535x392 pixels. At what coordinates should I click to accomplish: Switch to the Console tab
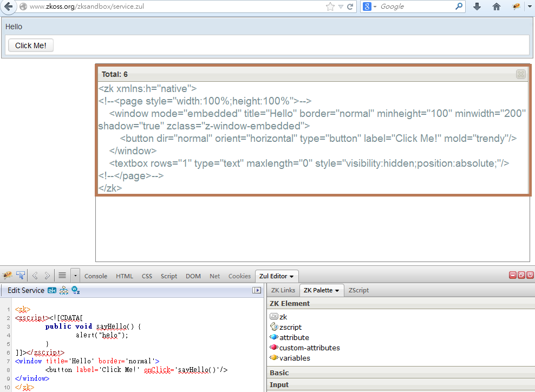(95, 276)
